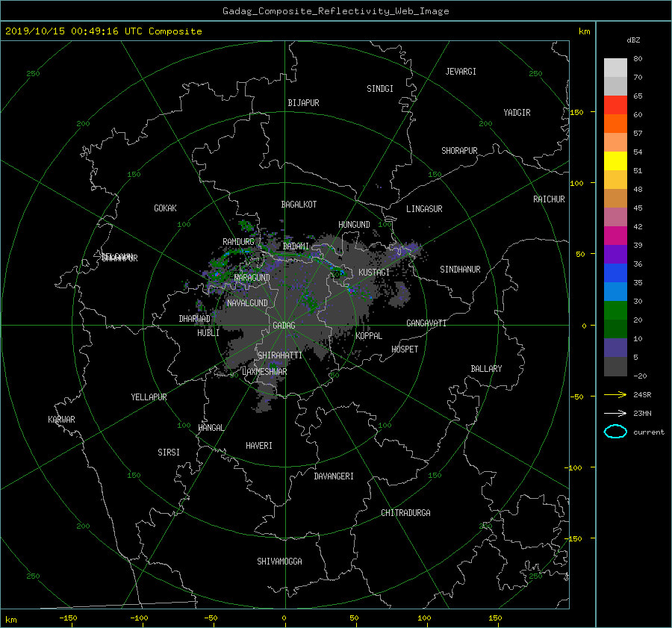672x628 pixels.
Task: Select the green 20 dBZ color swatch
Action: (615, 311)
